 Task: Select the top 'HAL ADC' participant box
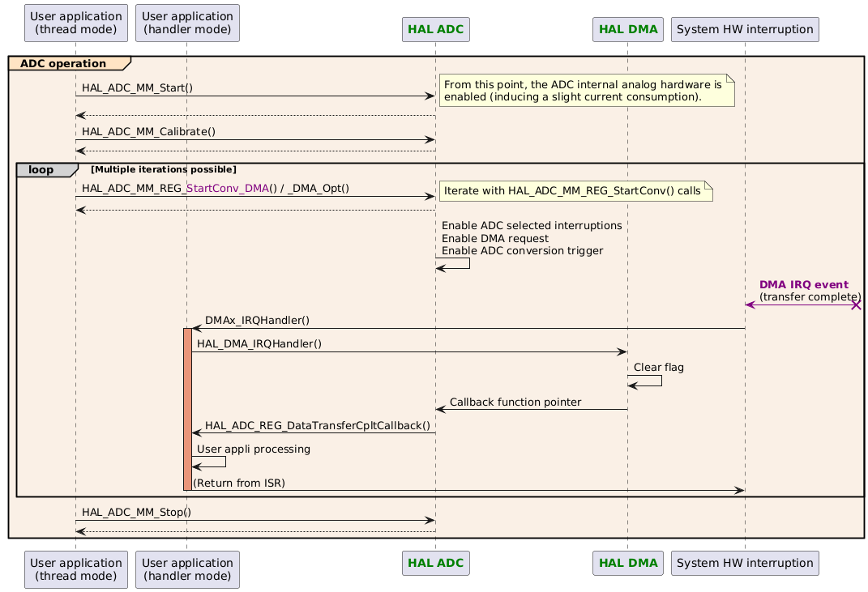click(x=436, y=29)
